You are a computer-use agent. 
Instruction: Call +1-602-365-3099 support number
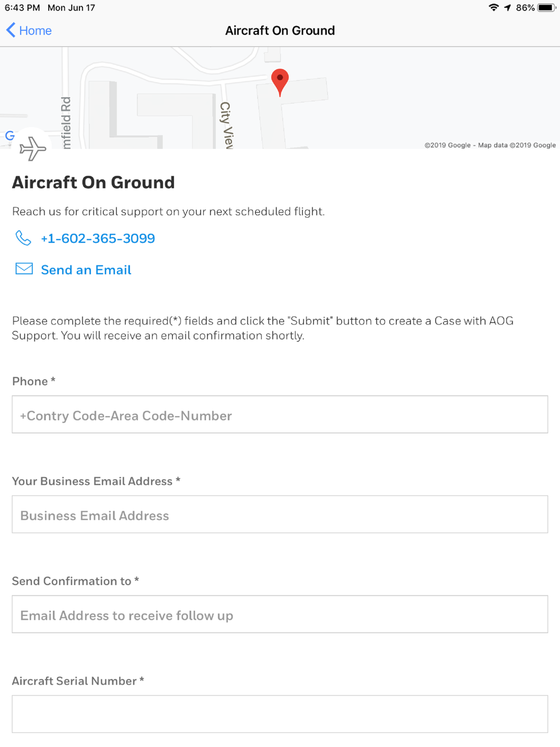click(x=98, y=239)
